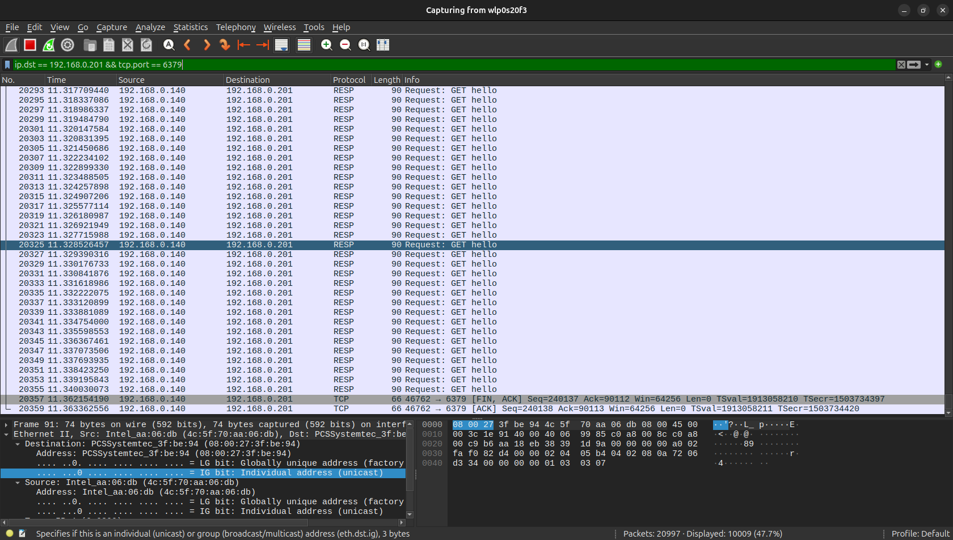Clear the display filter text
The height and width of the screenshot is (540, 953).
pyautogui.click(x=901, y=65)
